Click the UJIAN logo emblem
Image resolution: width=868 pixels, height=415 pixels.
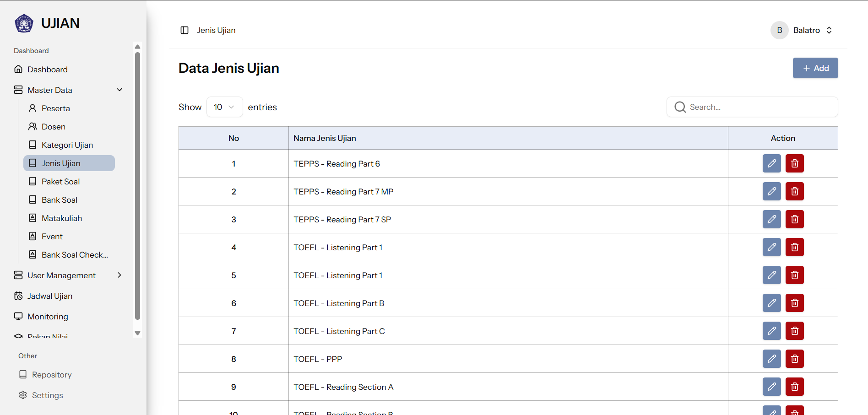24,23
